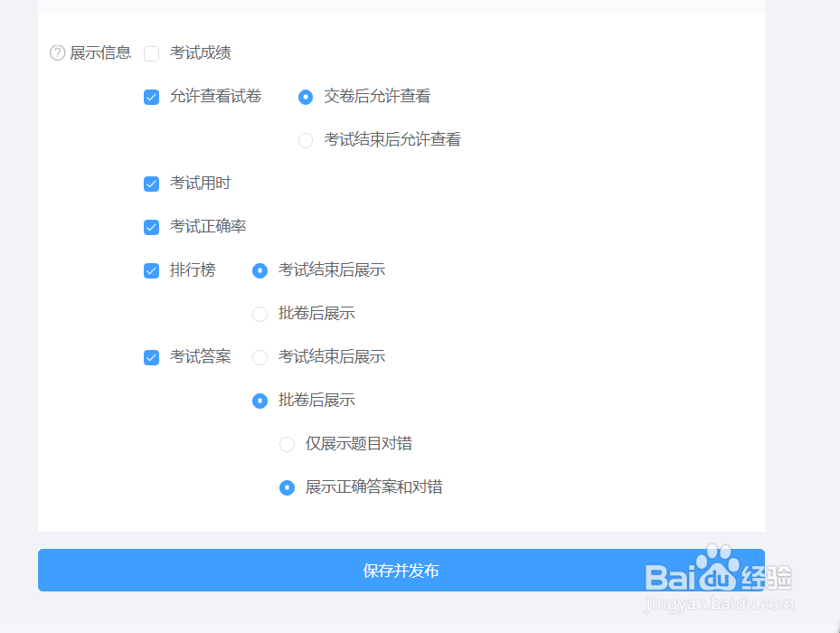Toggle the 考试用时 checkbox
The width and height of the screenshot is (840, 633).
pos(151,184)
